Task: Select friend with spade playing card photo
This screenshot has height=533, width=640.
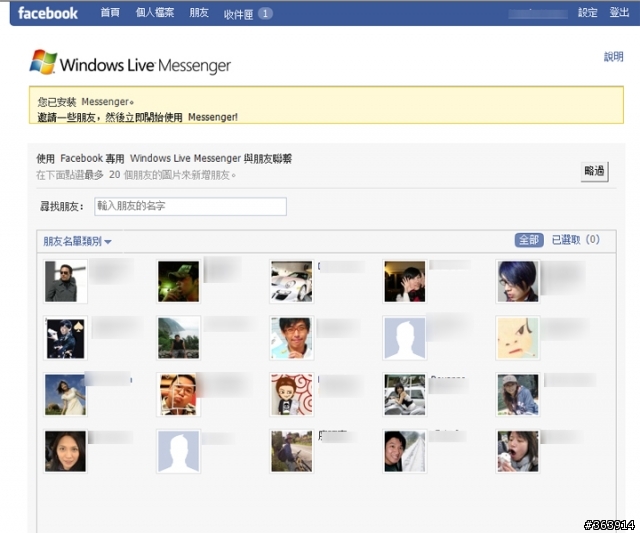Action: (x=65, y=338)
